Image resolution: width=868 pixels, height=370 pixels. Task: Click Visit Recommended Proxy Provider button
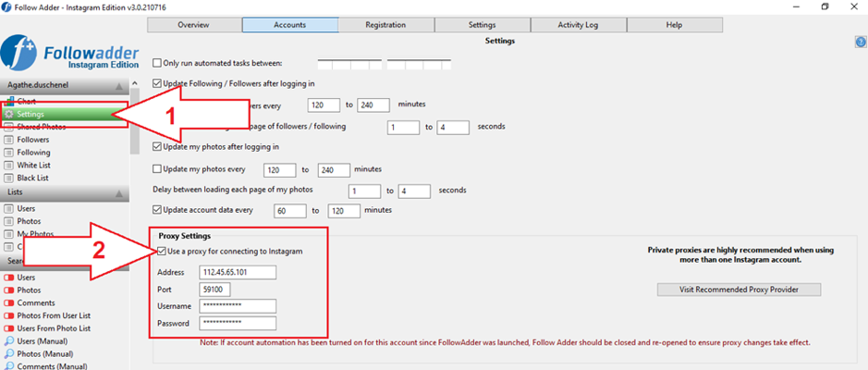point(739,290)
